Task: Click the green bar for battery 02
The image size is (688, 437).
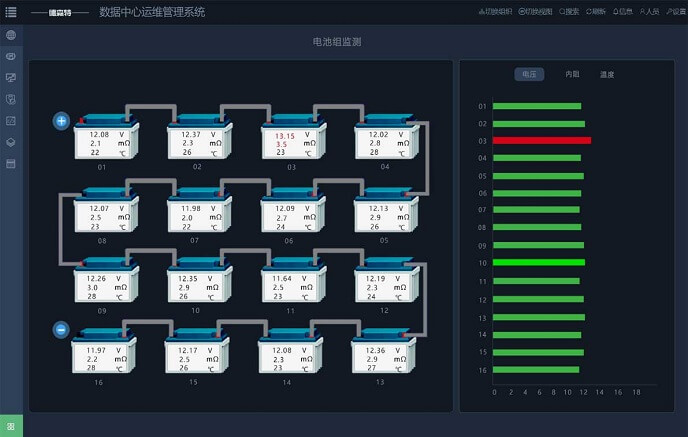Action: [x=539, y=124]
